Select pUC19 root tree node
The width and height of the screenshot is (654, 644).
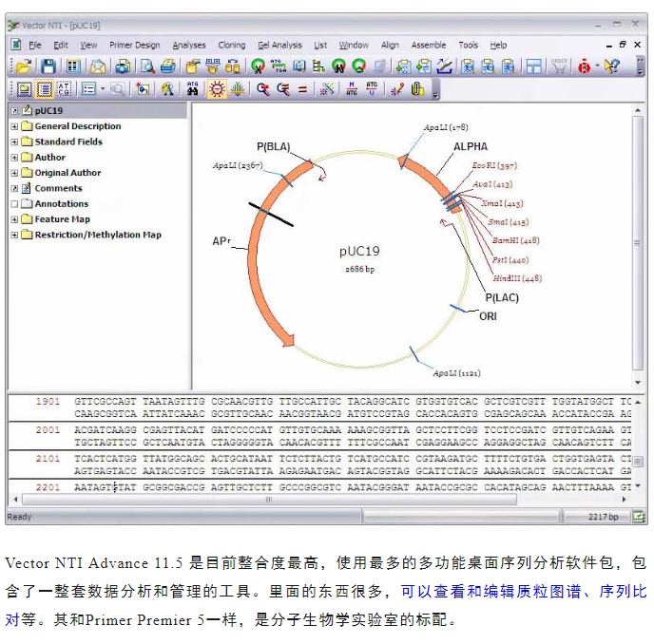click(48, 111)
